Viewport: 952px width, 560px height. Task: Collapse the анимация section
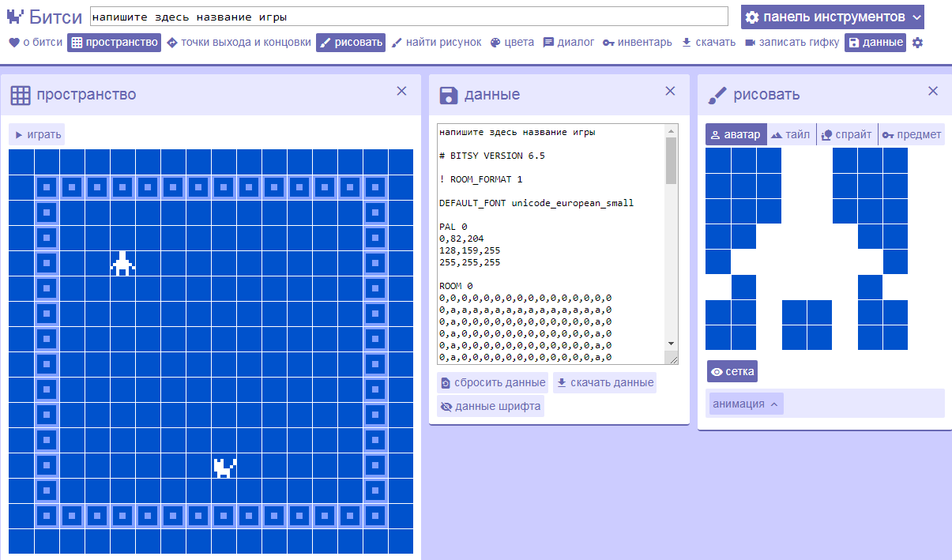(x=746, y=404)
